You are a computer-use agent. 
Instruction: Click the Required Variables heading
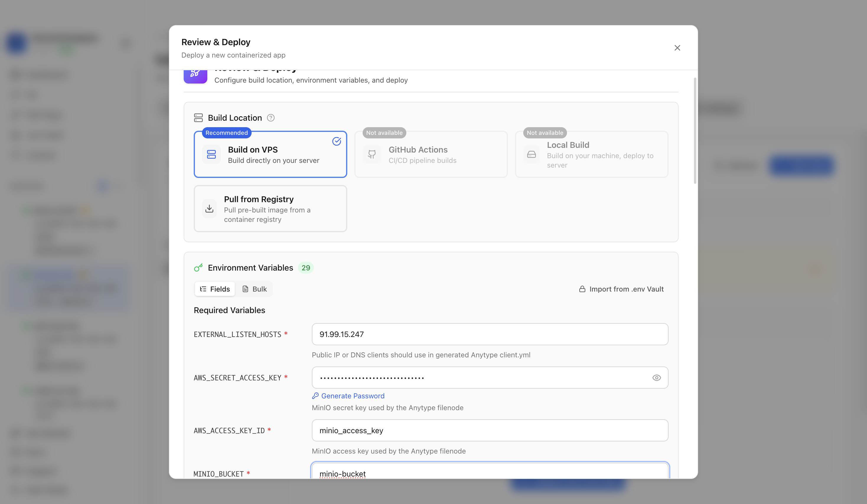pos(229,310)
